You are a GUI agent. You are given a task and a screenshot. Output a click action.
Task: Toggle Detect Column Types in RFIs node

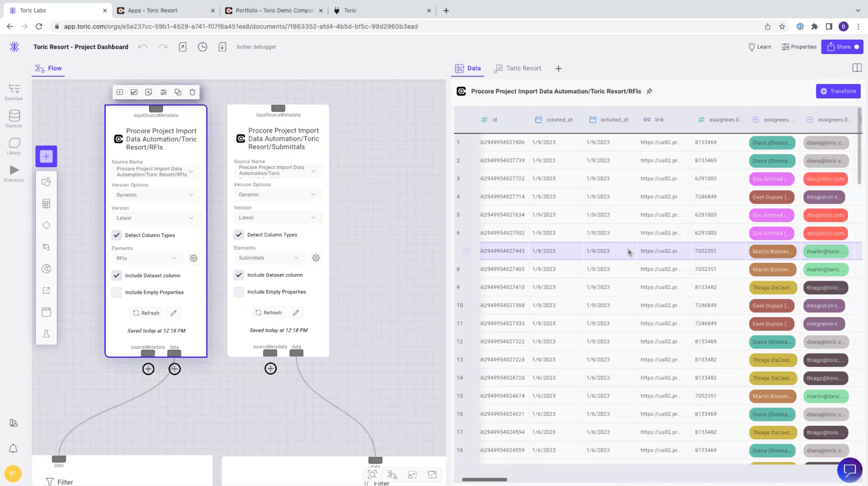click(117, 235)
